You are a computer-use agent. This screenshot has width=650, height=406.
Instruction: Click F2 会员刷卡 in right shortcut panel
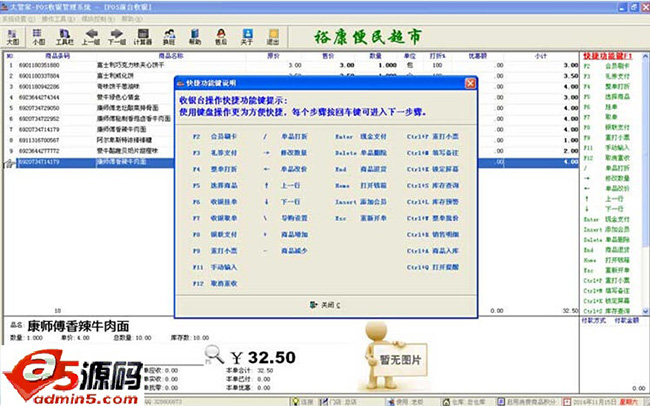coord(606,66)
